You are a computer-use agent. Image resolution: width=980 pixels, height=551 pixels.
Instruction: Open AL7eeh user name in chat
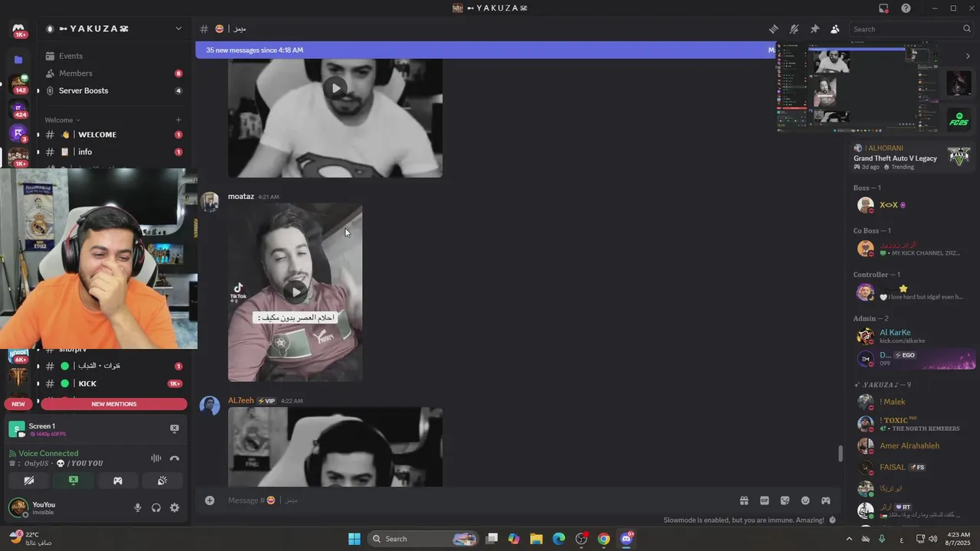click(240, 400)
